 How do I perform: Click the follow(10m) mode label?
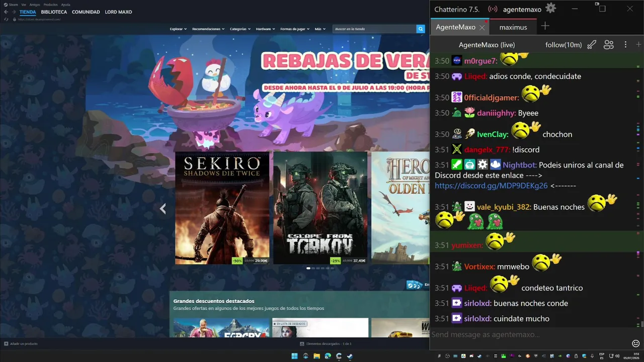click(563, 45)
